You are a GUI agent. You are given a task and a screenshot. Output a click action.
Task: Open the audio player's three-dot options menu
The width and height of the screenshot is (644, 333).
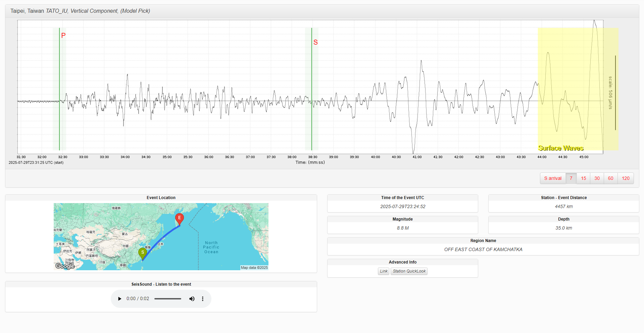(203, 299)
